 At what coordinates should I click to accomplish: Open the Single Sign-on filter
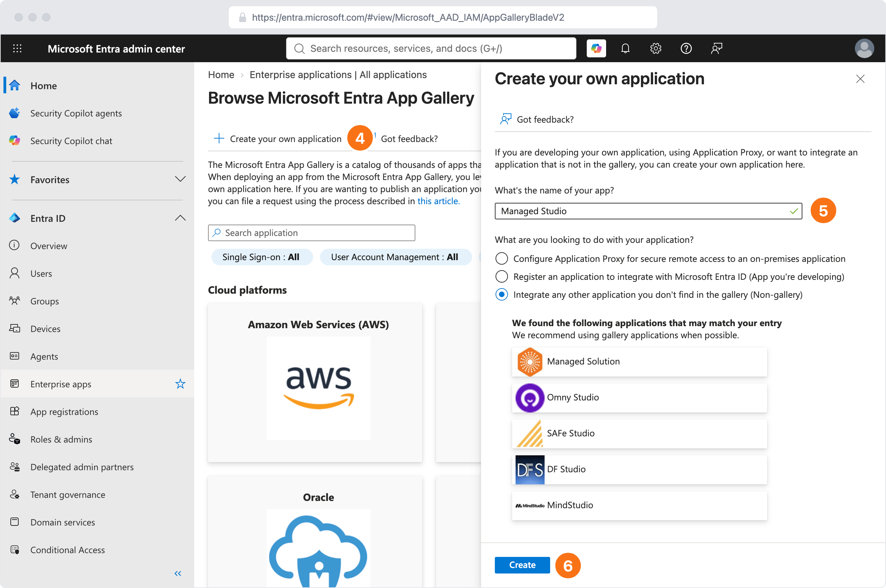pyautogui.click(x=262, y=257)
